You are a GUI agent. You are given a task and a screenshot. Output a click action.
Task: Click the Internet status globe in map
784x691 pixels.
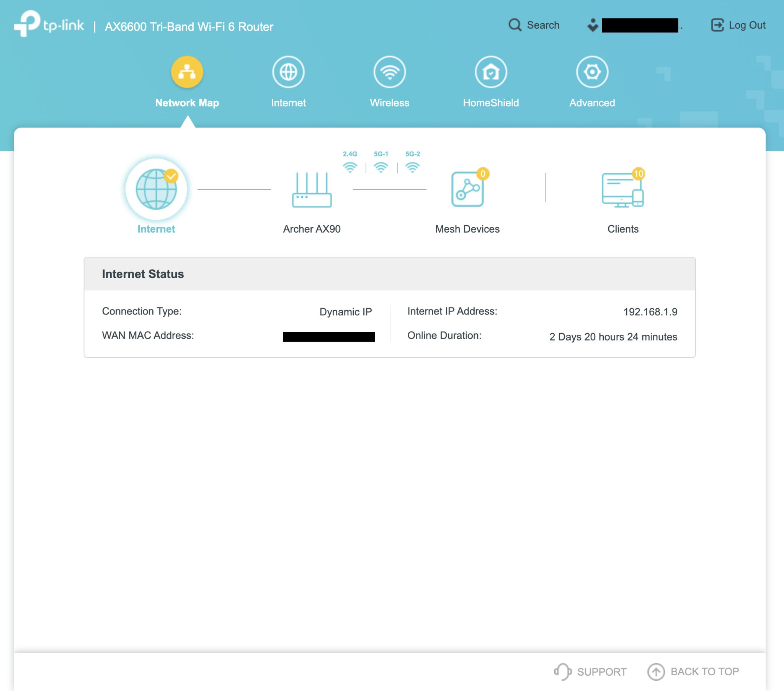pyautogui.click(x=156, y=189)
